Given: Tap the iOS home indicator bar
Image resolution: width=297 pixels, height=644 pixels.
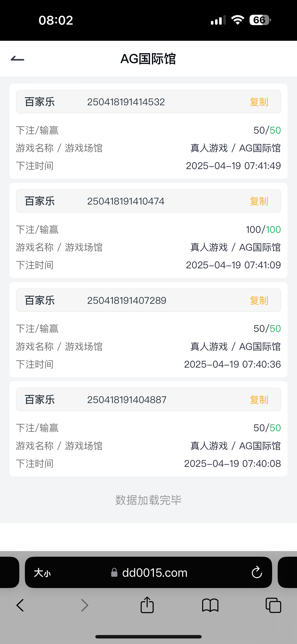Looking at the screenshot, I should pos(148,636).
